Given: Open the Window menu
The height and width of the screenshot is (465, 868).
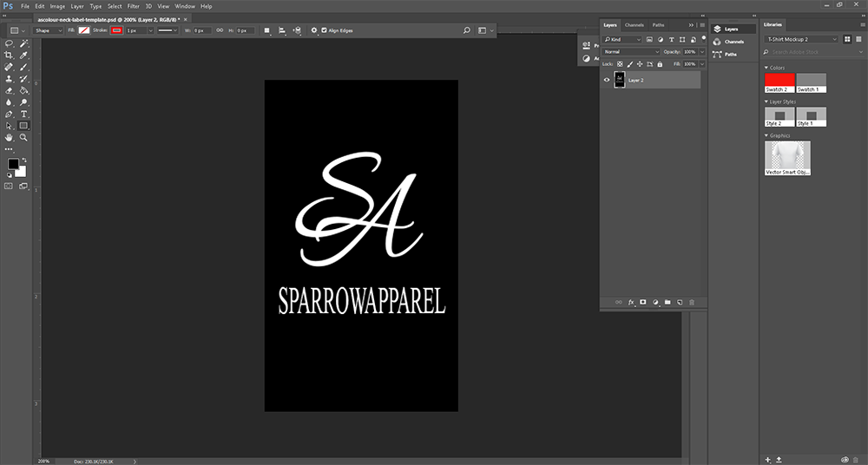Looking at the screenshot, I should coord(185,6).
